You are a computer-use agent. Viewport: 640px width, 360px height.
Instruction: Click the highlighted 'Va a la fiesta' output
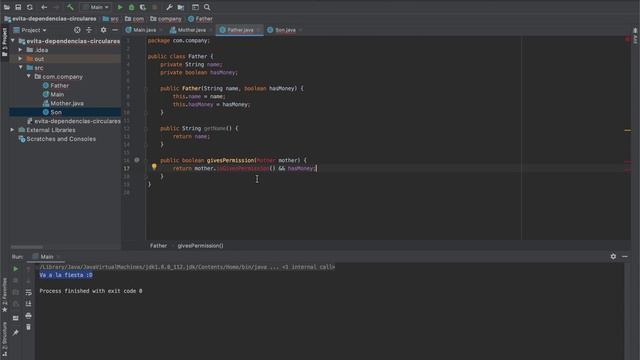[x=66, y=275]
